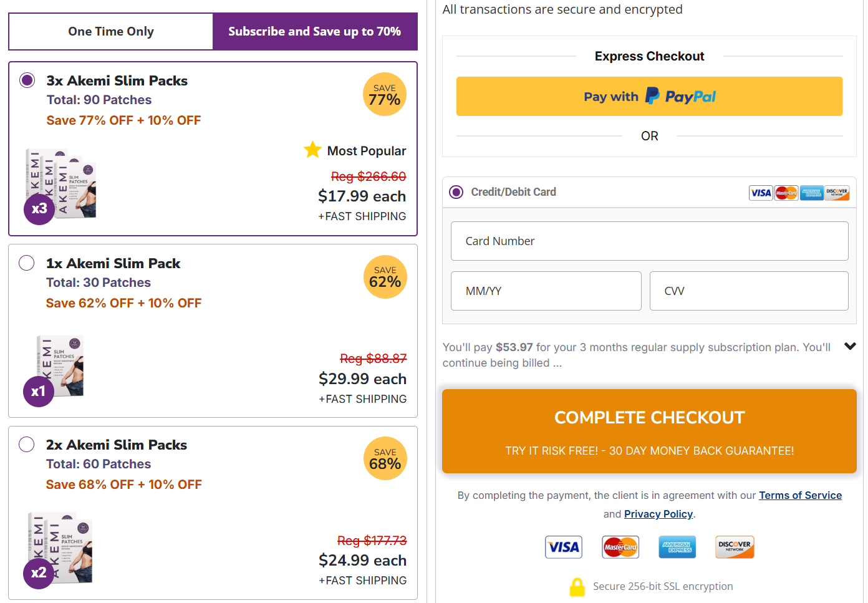Pay with PayPal express checkout
Viewport: 868px width, 603px height.
pos(649,97)
